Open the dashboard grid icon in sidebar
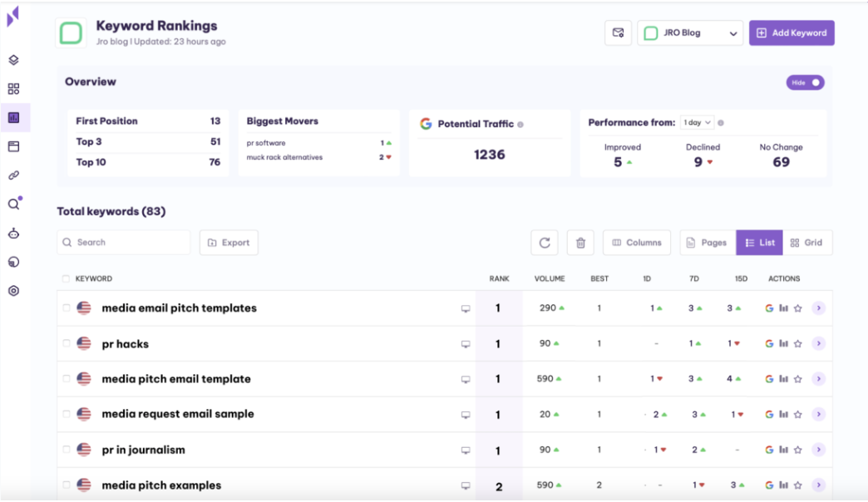 14,89
